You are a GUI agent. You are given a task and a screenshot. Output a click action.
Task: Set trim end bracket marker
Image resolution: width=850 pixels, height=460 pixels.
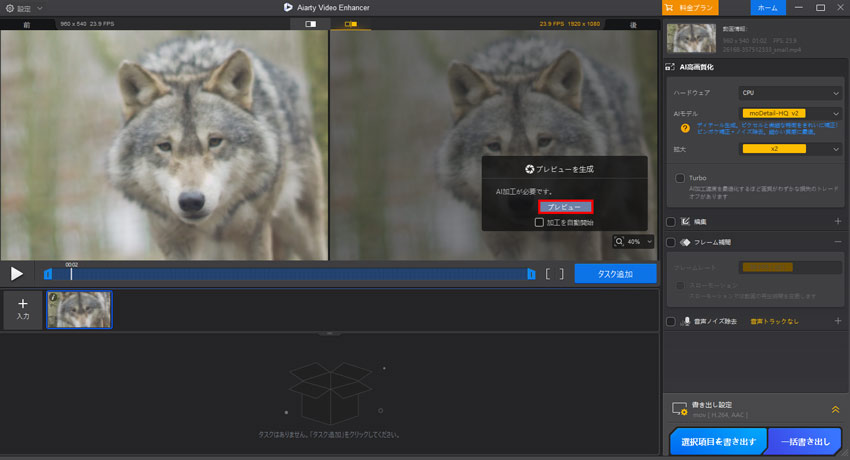tap(562, 274)
